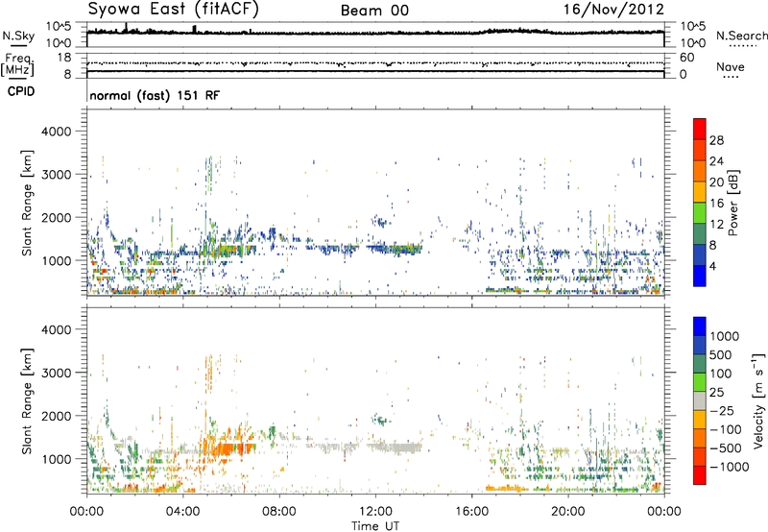
Task: Click the 1000 km tick on the velocity panel
Action: point(56,459)
